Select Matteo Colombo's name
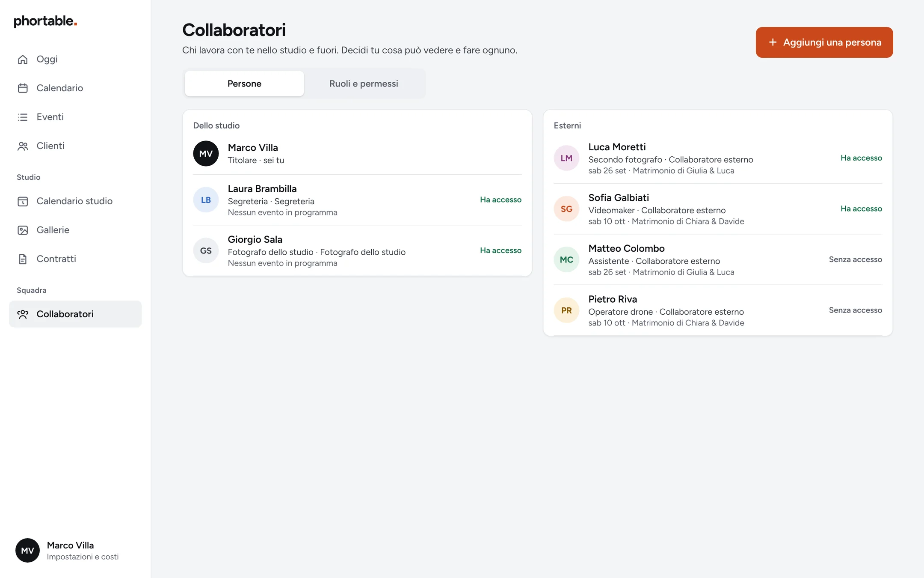This screenshot has height=578, width=924. [x=626, y=248]
